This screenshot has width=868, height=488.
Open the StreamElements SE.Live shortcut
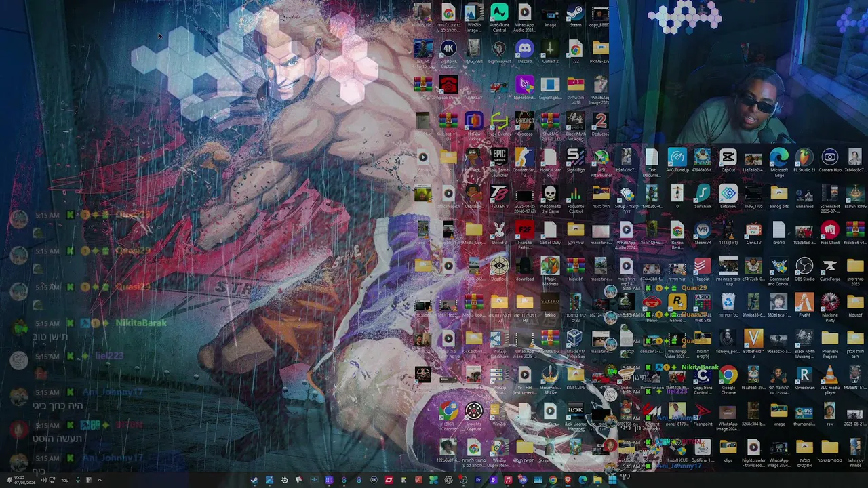[x=550, y=381]
